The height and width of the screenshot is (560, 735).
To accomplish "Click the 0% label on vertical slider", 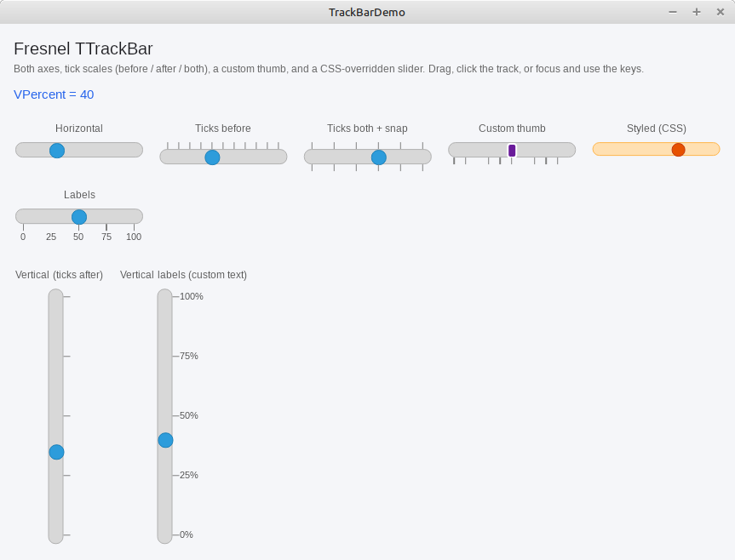I will pos(187,534).
